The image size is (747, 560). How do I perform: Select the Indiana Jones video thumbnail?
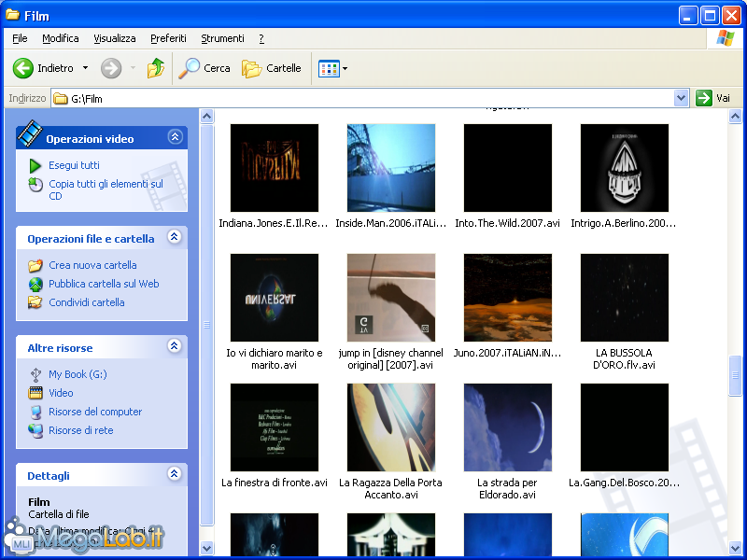(275, 168)
